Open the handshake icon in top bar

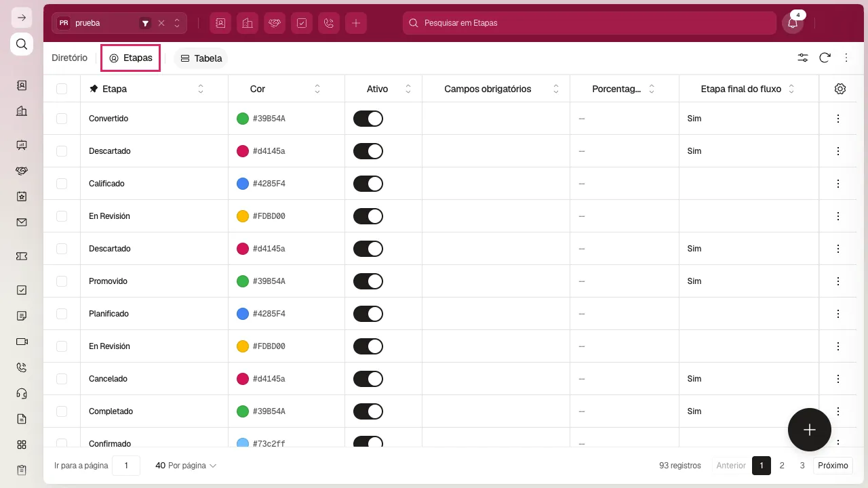tap(275, 23)
